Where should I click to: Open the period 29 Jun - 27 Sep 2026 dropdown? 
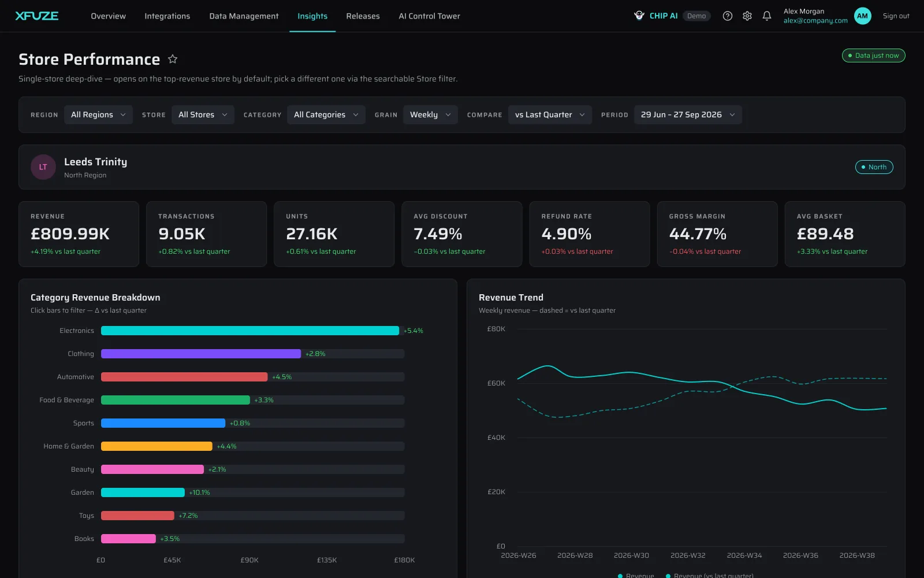[688, 114]
